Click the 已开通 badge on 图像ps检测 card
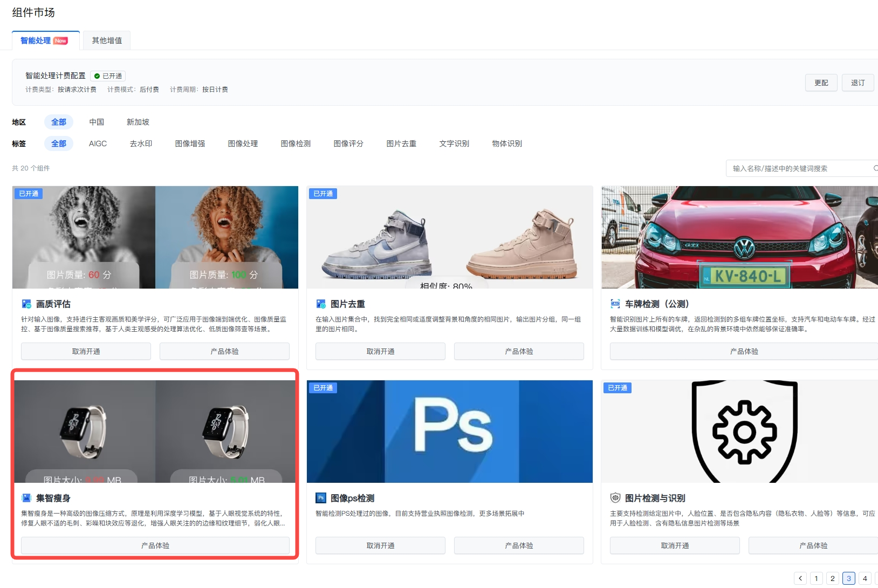 323,388
